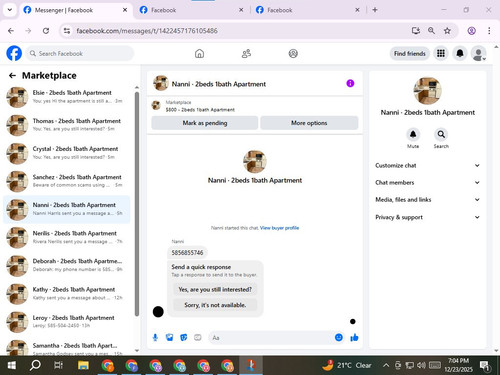This screenshot has width=500, height=375.
Task: Open Crystal conversation
Action: 67,153
